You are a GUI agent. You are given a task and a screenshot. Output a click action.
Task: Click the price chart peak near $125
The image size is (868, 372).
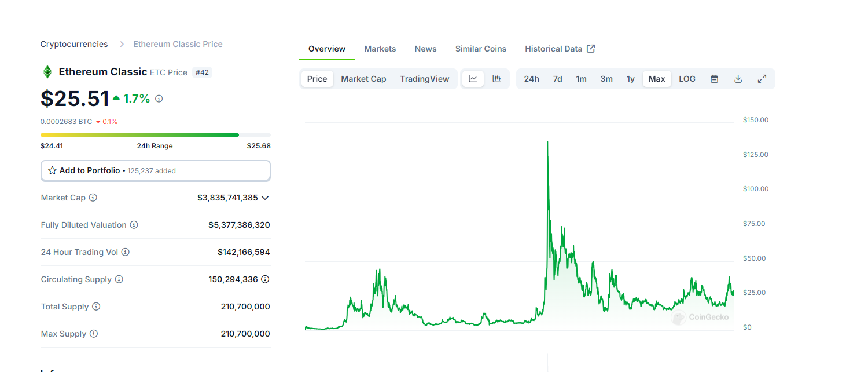pyautogui.click(x=547, y=142)
